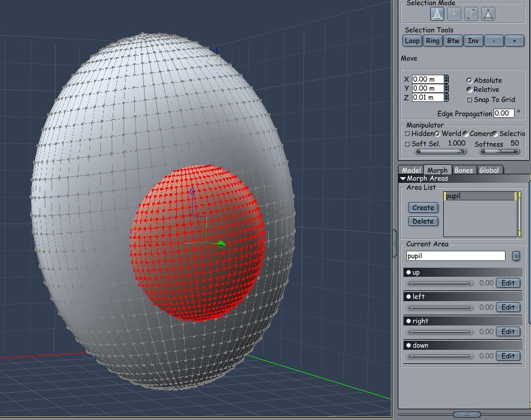Click the blue vertical manipulator arrow
Image resolution: width=531 pixels, height=420 pixels.
coord(192,191)
